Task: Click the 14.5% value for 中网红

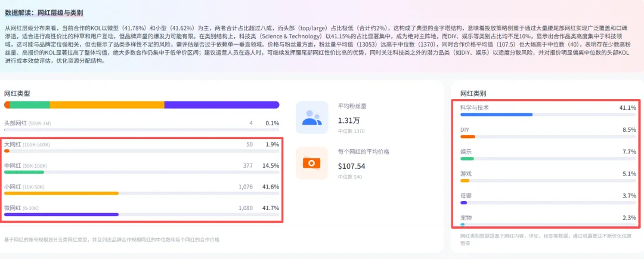Action: tap(271, 166)
